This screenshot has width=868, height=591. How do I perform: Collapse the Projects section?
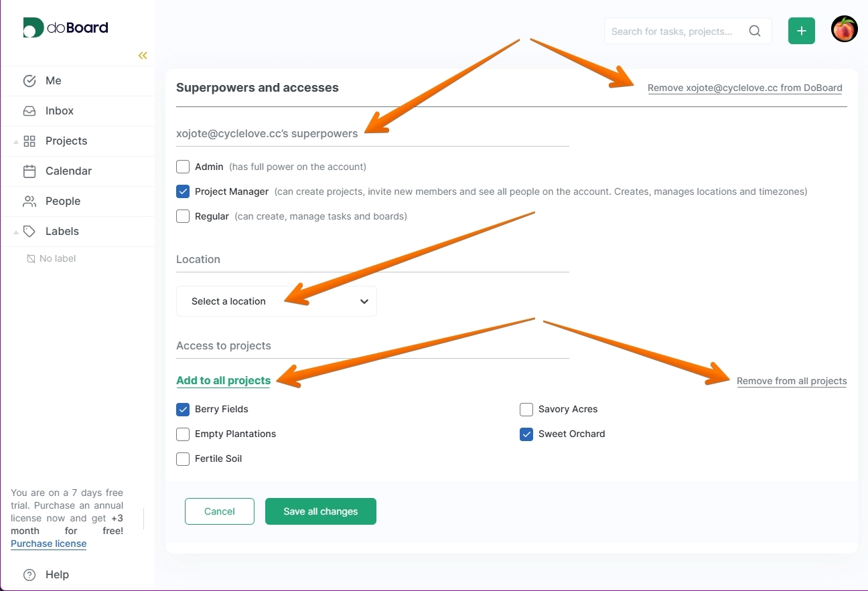coord(16,141)
